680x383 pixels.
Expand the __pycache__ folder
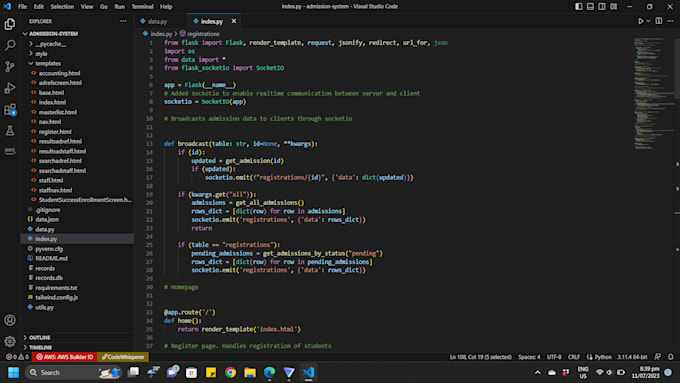[78, 44]
